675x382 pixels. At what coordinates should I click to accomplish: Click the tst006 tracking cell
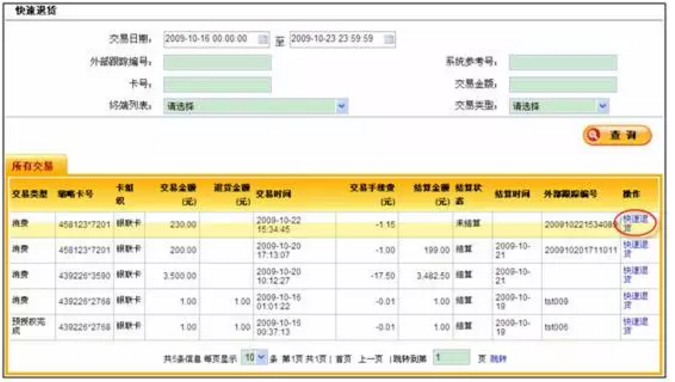point(556,327)
